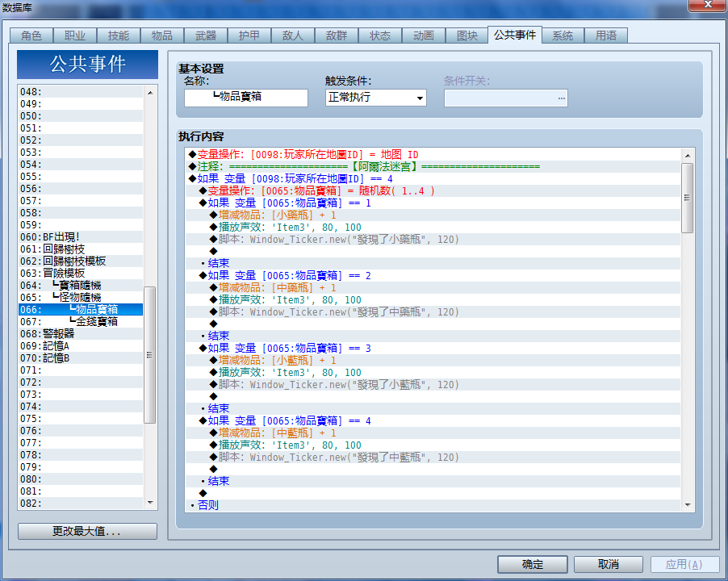Click 执行内容 scroll up arrow
The width and height of the screenshot is (728, 581).
point(688,156)
